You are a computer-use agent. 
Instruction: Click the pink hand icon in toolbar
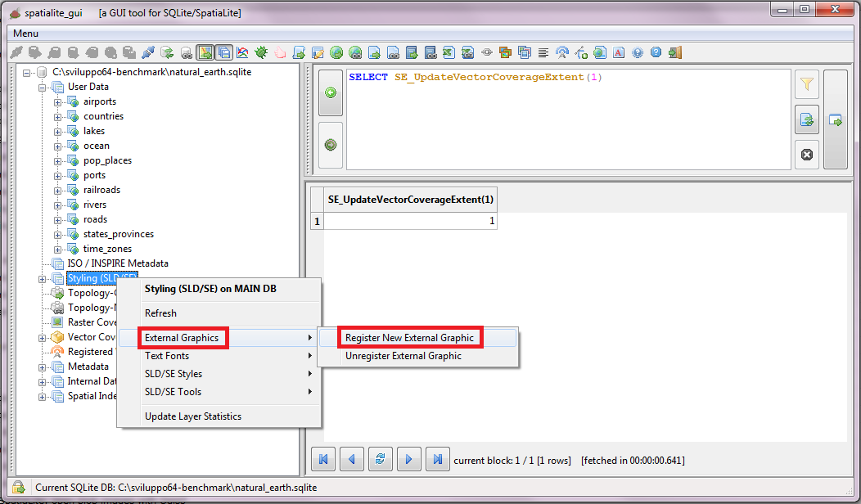tap(280, 52)
